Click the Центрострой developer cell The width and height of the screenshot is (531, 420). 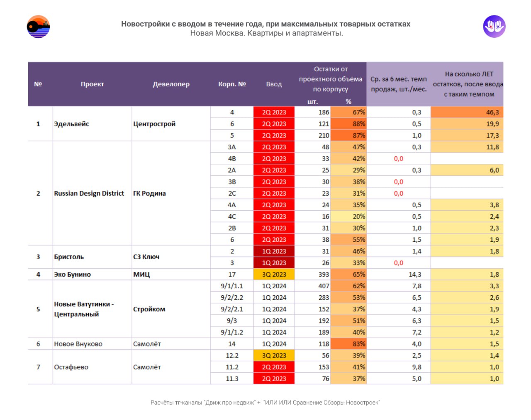[x=171, y=124]
